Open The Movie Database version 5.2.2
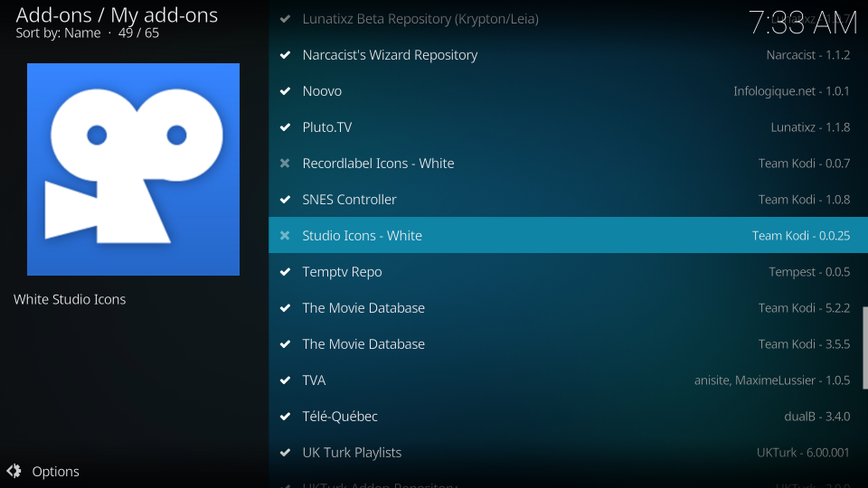Viewport: 868px width, 488px height. pos(363,308)
